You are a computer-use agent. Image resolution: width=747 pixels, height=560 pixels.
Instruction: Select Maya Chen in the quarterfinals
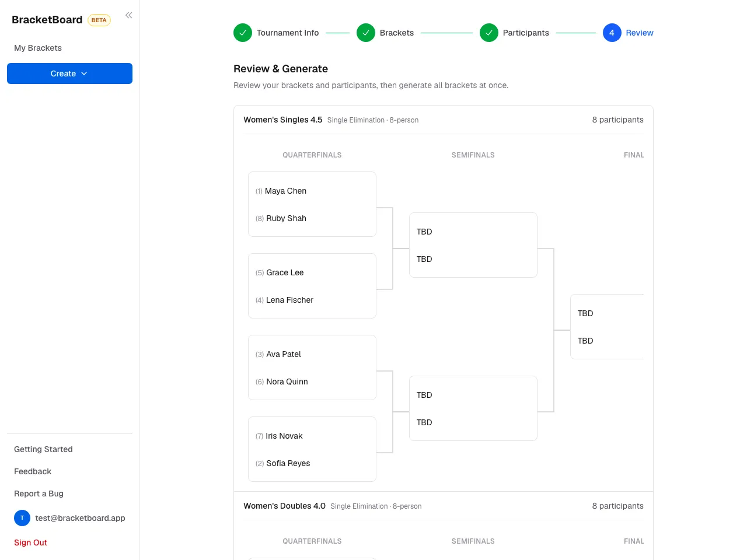click(285, 191)
